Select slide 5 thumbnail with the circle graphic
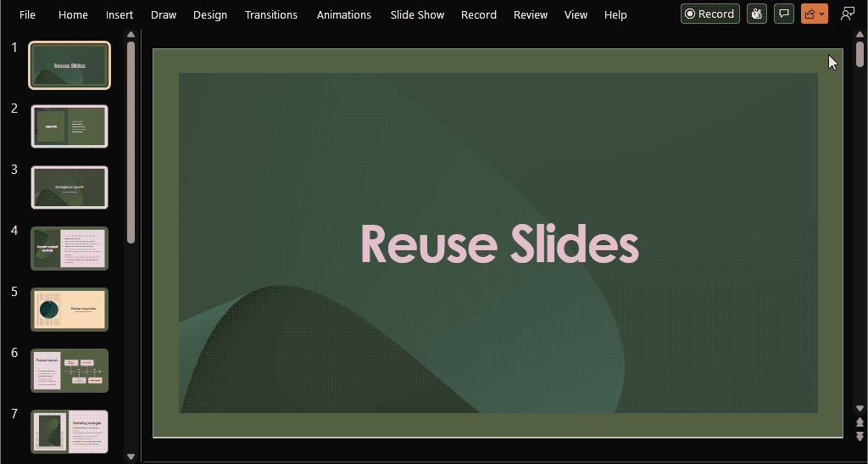 pyautogui.click(x=70, y=310)
